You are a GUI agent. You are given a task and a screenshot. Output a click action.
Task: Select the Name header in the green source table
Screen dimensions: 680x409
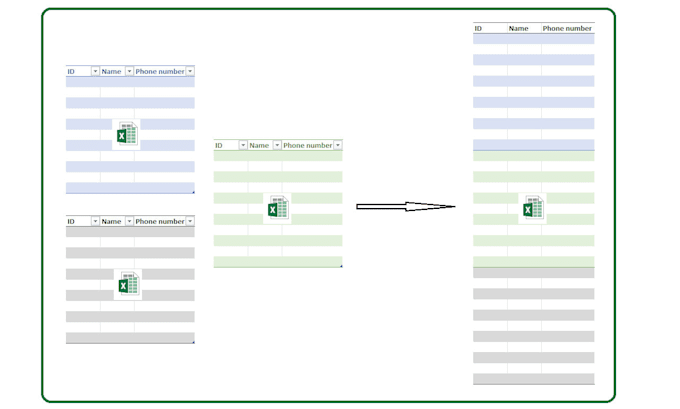(259, 146)
